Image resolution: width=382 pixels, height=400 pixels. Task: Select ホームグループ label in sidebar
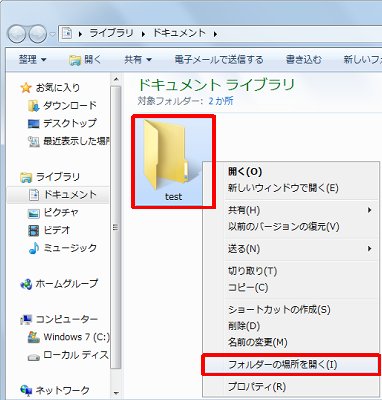click(x=67, y=284)
